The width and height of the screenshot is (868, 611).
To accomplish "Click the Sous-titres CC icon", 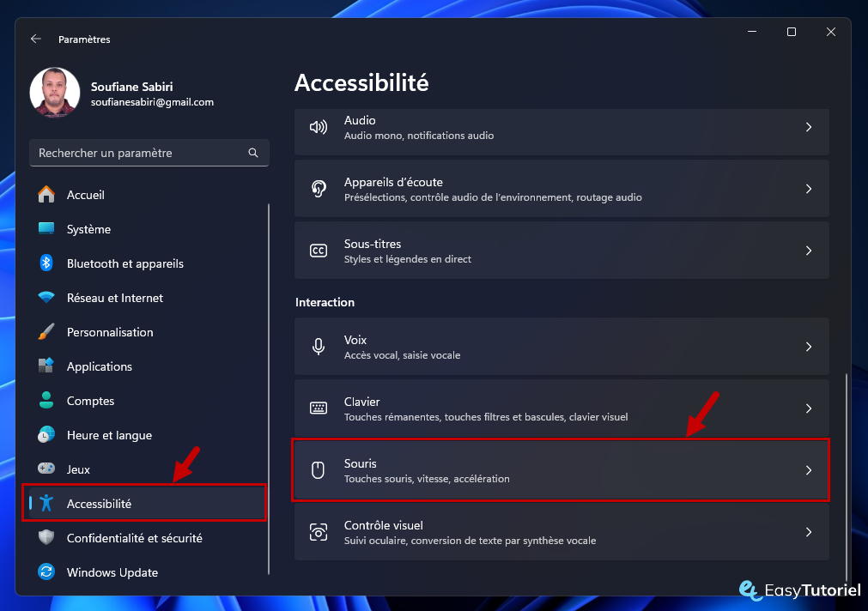I will tap(319, 251).
